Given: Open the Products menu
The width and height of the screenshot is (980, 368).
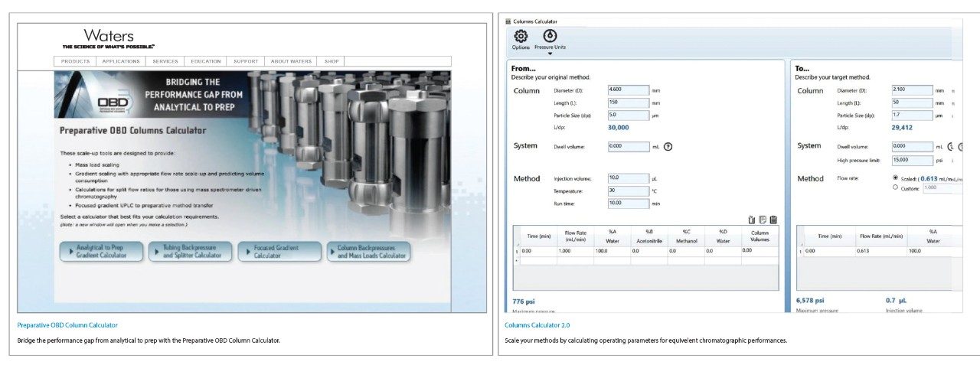Looking at the screenshot, I should [76, 61].
